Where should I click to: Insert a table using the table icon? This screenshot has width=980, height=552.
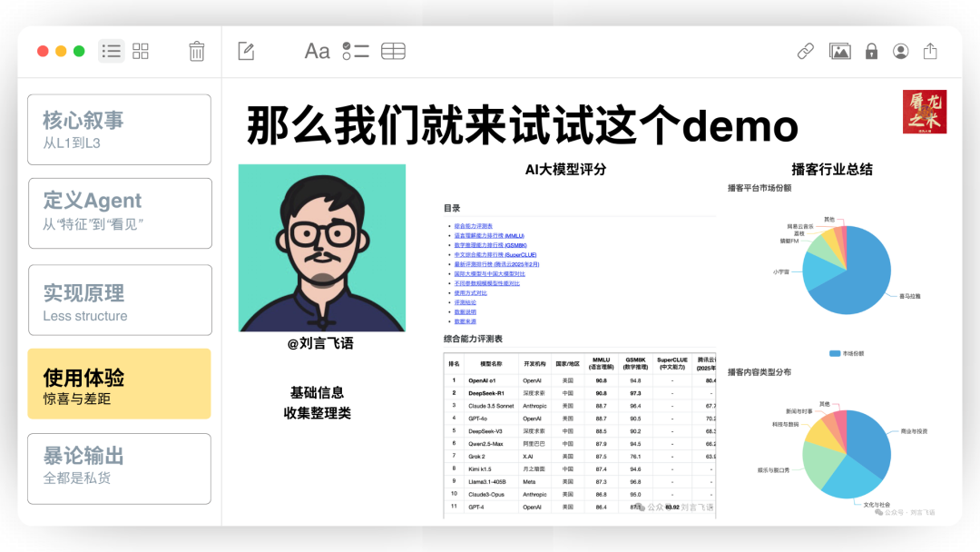coord(392,51)
